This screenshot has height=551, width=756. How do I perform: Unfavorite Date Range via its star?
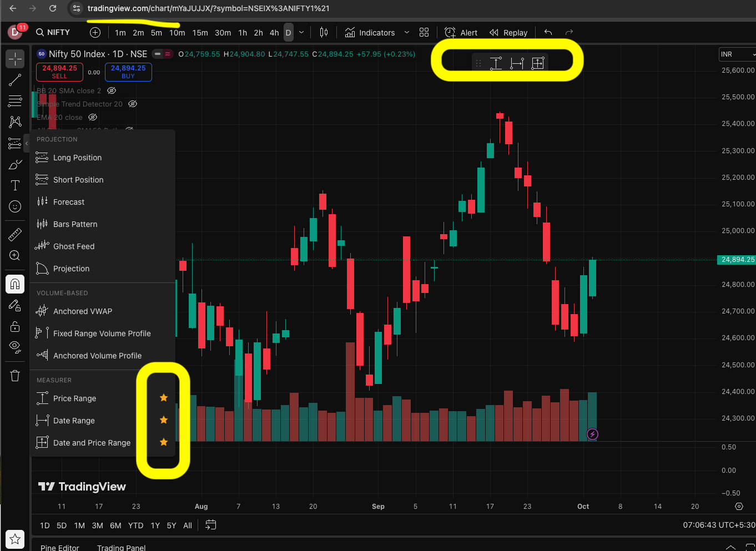164,420
